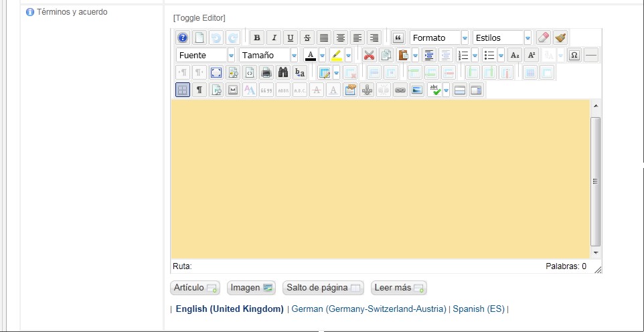
Task: Click the eraser Remove Formatting icon
Action: click(544, 38)
